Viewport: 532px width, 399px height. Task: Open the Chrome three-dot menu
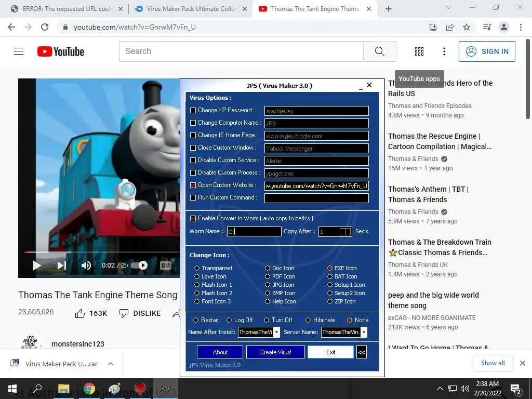[521, 27]
